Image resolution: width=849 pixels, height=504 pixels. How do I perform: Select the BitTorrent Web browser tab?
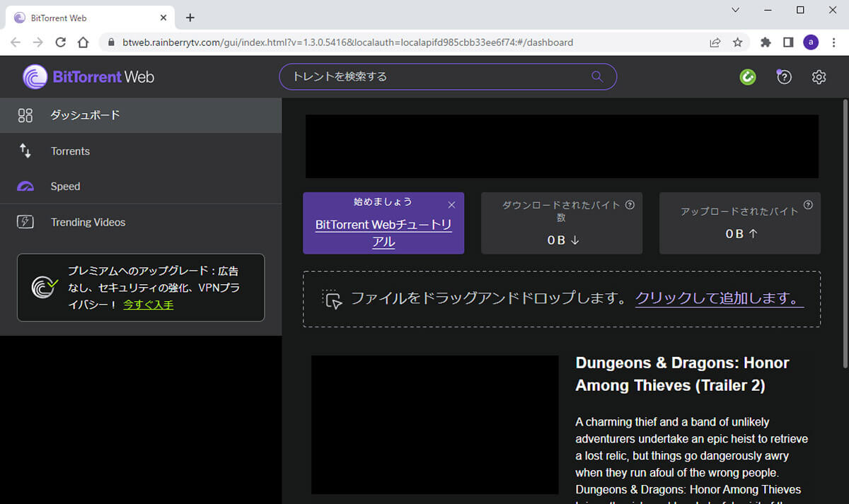pos(91,18)
